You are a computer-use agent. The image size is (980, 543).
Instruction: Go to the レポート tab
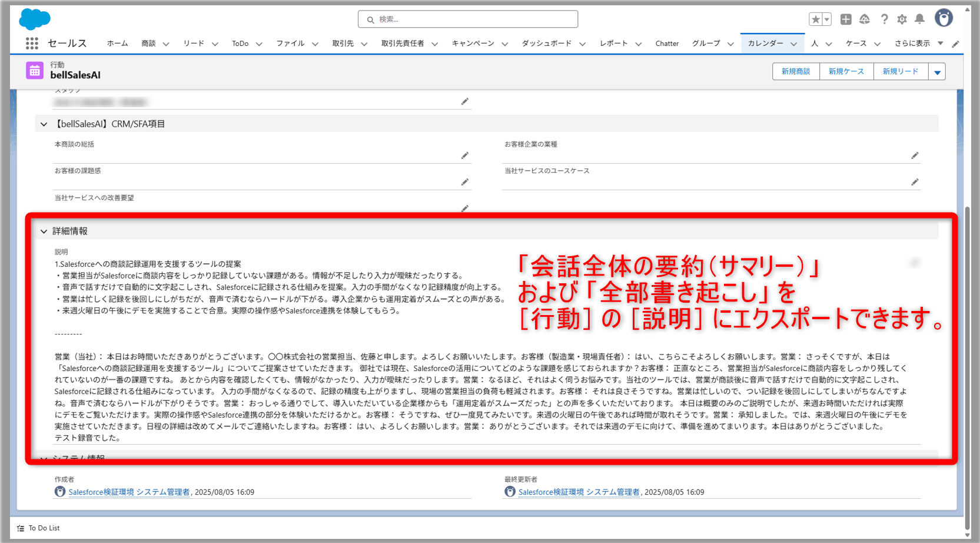[x=613, y=44]
